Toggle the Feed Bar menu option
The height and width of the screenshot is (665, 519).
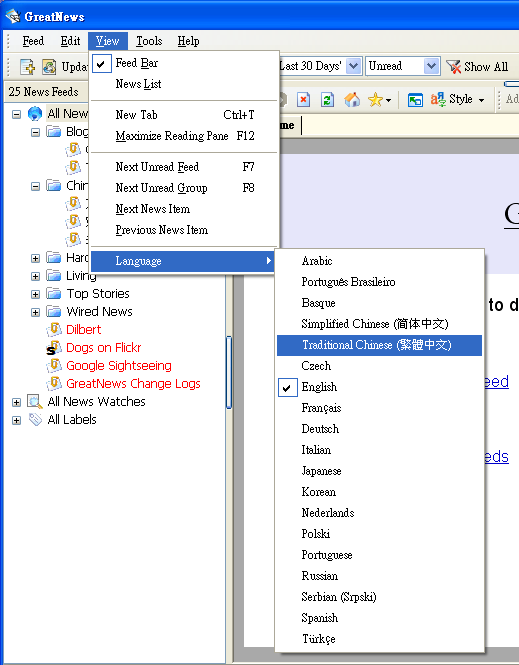pyautogui.click(x=184, y=63)
